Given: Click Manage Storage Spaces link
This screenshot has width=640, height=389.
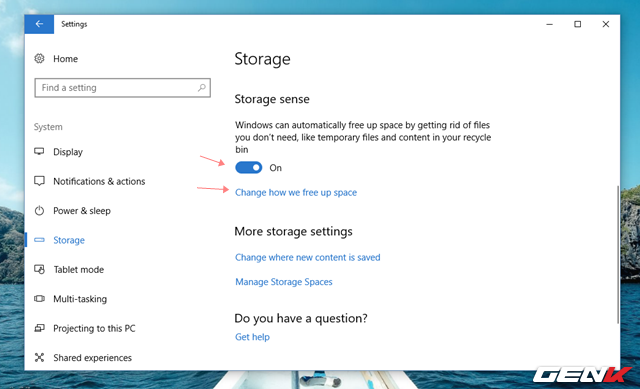Looking at the screenshot, I should point(284,282).
